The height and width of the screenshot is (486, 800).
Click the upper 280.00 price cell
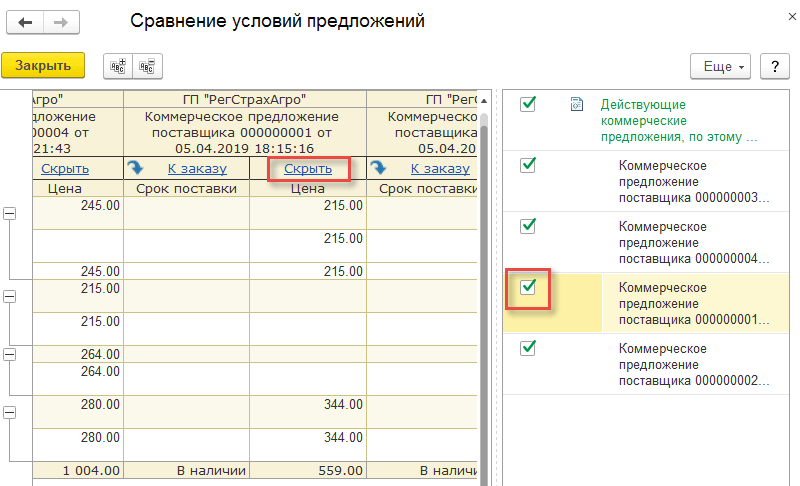pyautogui.click(x=78, y=412)
